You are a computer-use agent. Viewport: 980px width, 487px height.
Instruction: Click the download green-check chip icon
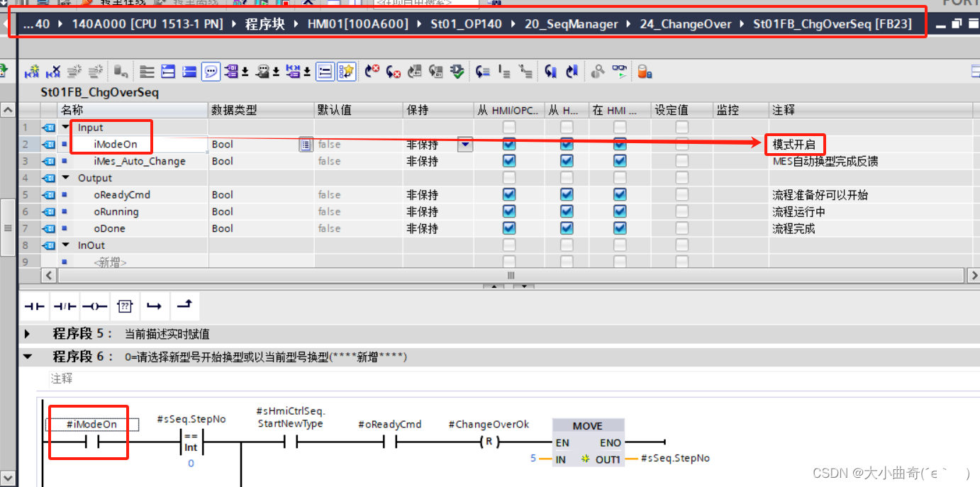click(457, 71)
